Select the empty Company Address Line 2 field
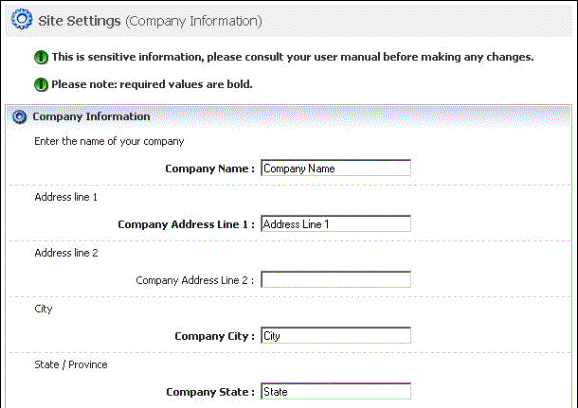 click(x=335, y=280)
